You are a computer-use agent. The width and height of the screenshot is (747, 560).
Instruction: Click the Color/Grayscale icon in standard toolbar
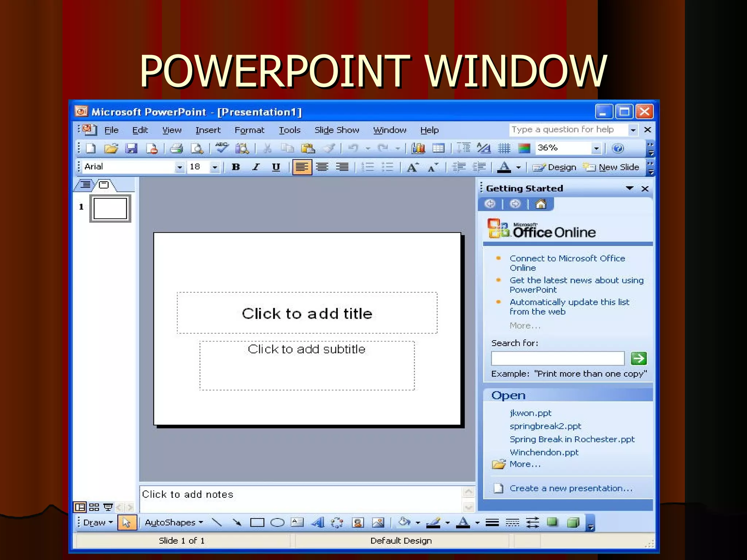point(524,148)
